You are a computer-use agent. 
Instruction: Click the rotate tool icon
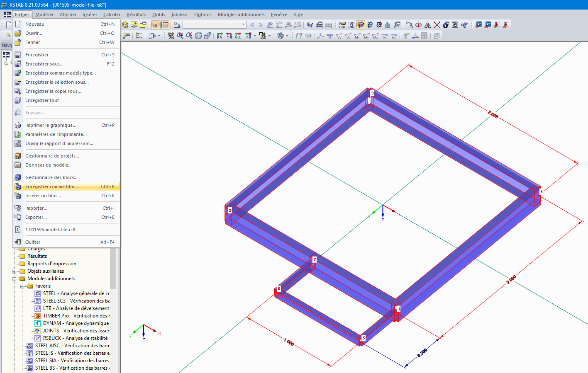click(419, 25)
